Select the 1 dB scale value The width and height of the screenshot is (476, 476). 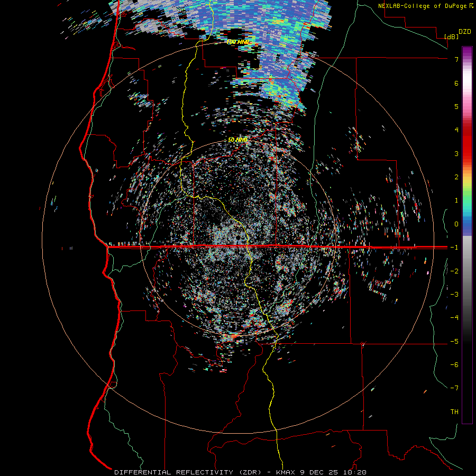[x=456, y=200]
